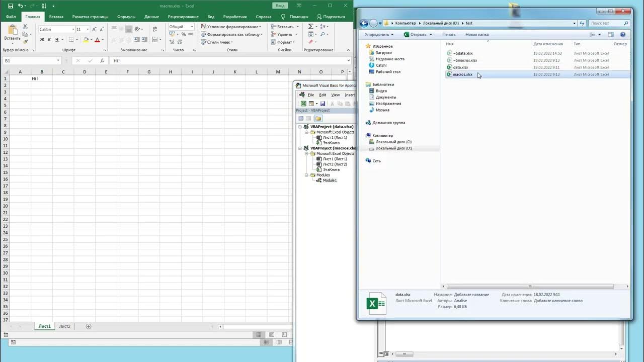The width and height of the screenshot is (644, 362).
Task: Open the Вид ribbon tab
Action: (211, 17)
